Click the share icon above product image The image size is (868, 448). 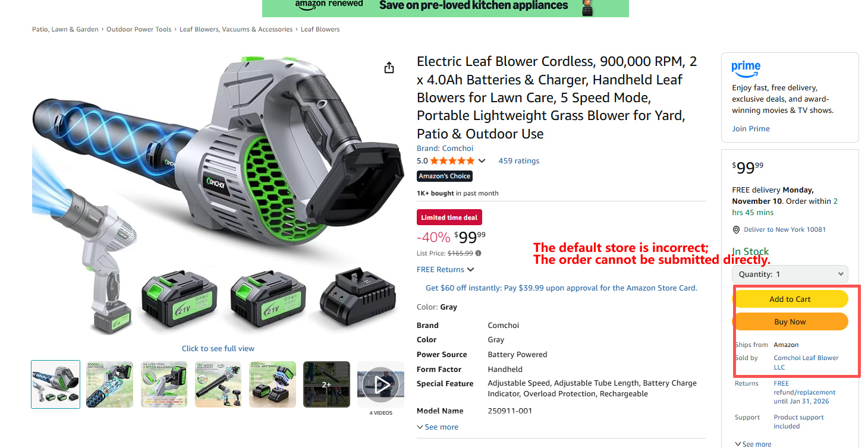click(389, 68)
